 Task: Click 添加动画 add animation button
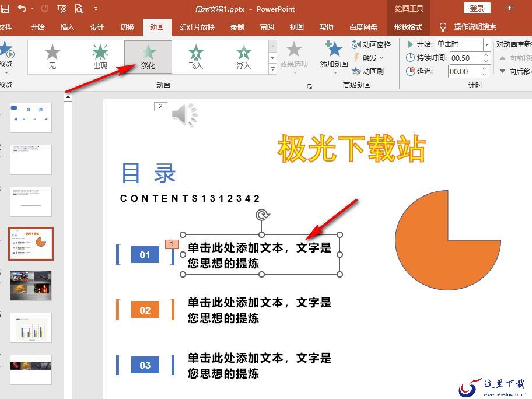334,58
